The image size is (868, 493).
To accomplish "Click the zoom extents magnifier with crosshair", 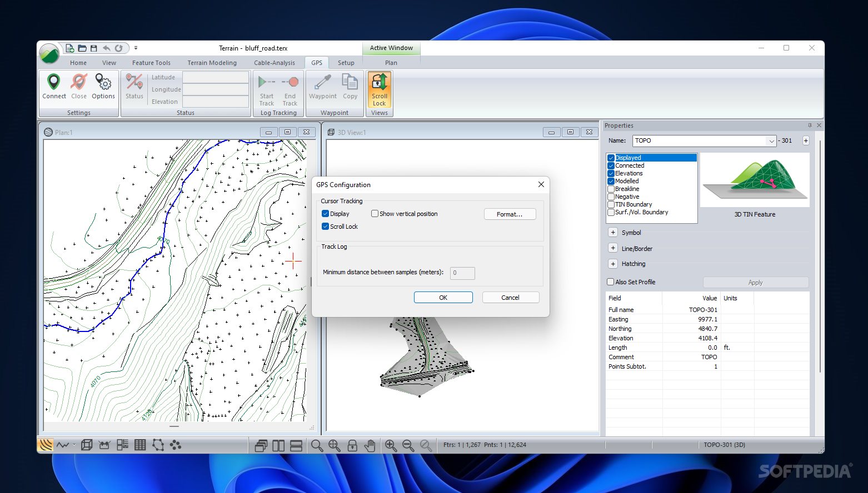I will pyautogui.click(x=335, y=445).
